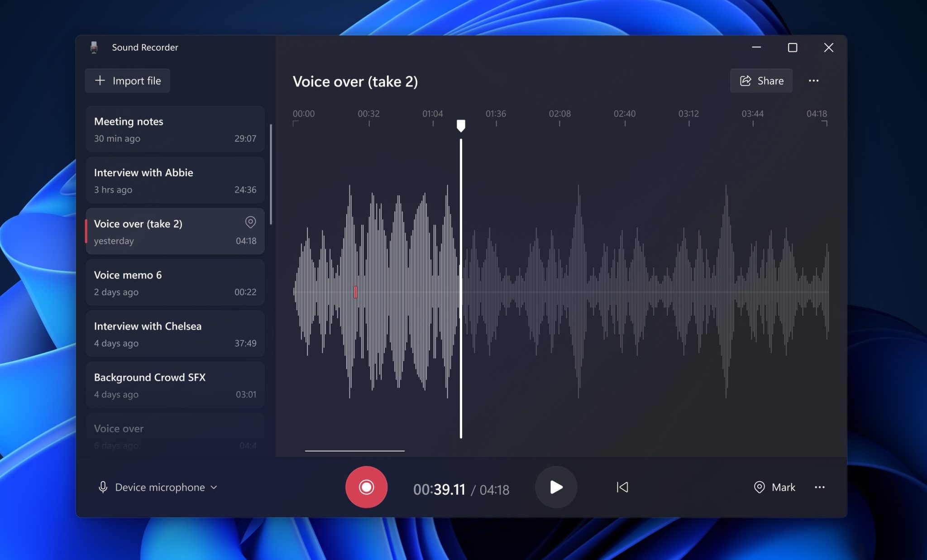Click the microphone icon next to Device microphone
This screenshot has height=560, width=927.
pos(103,487)
